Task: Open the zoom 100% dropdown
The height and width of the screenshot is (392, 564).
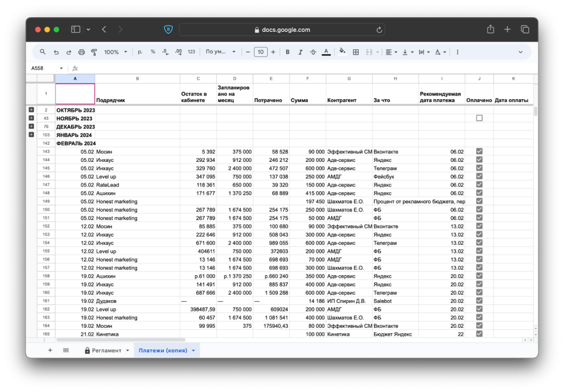Action: [x=115, y=52]
